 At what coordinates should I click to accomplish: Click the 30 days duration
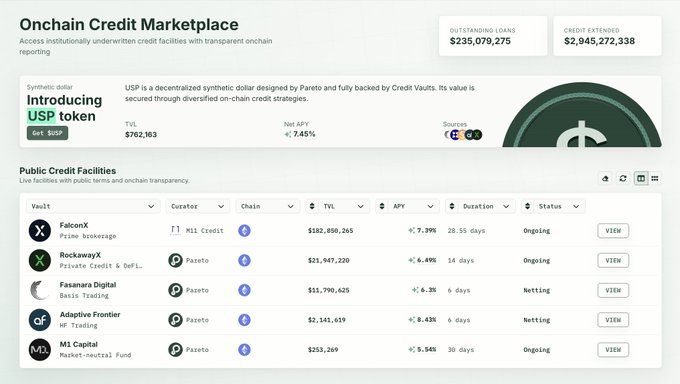461,350
